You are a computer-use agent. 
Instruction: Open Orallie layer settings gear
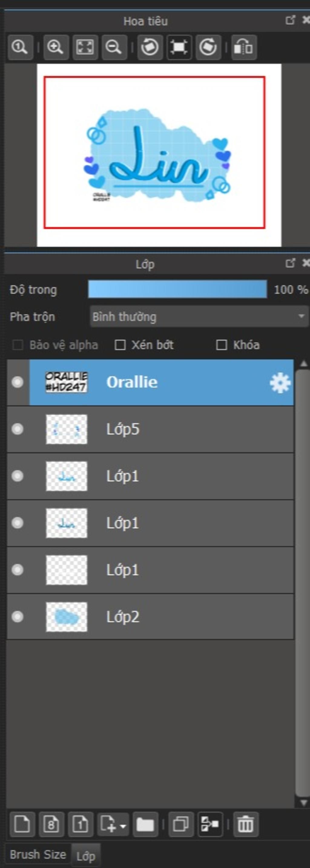[x=280, y=383]
